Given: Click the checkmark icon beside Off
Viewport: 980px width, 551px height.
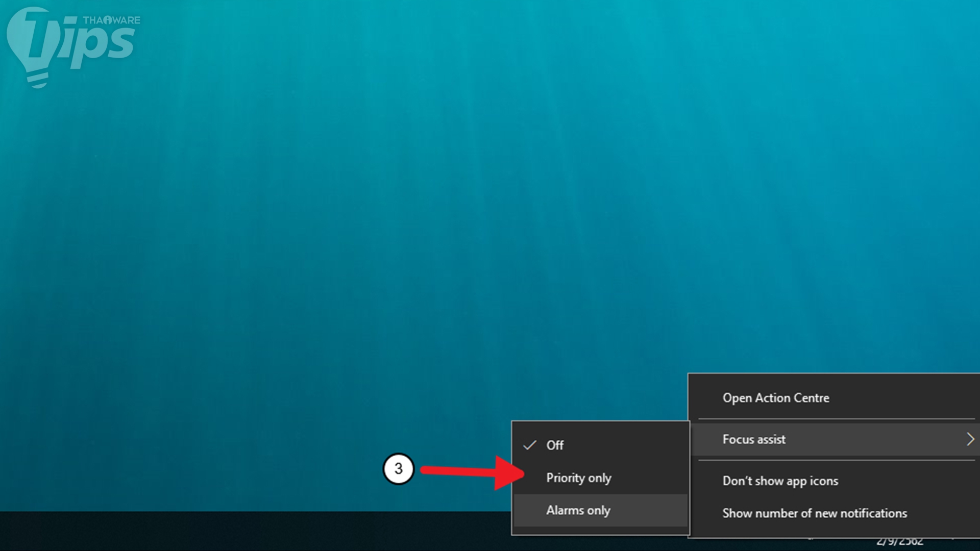Looking at the screenshot, I should point(530,445).
